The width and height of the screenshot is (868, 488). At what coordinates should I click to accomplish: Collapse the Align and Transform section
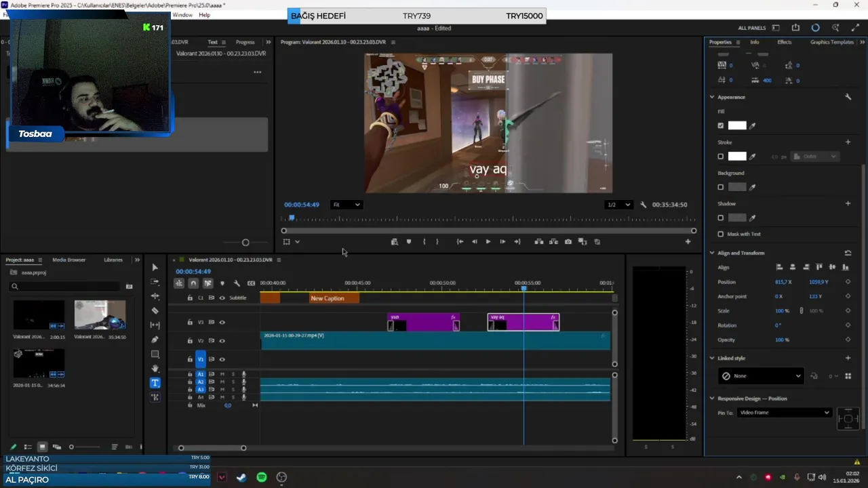click(712, 253)
